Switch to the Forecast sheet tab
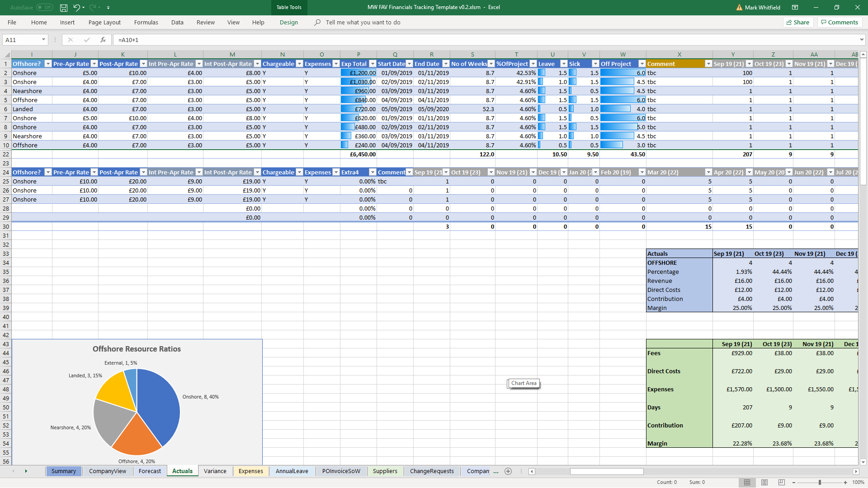868x488 pixels. (x=150, y=471)
